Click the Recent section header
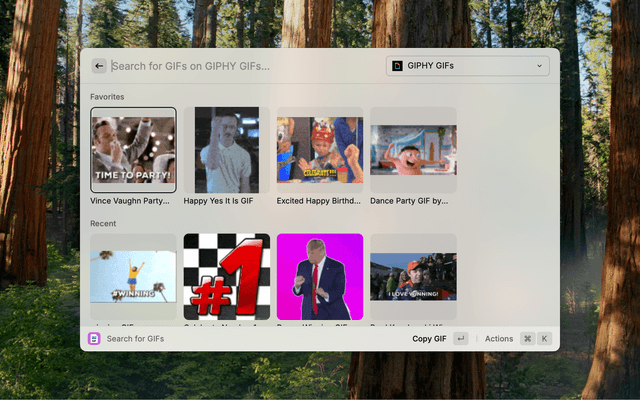Viewport: 640px width, 400px height. [103, 223]
